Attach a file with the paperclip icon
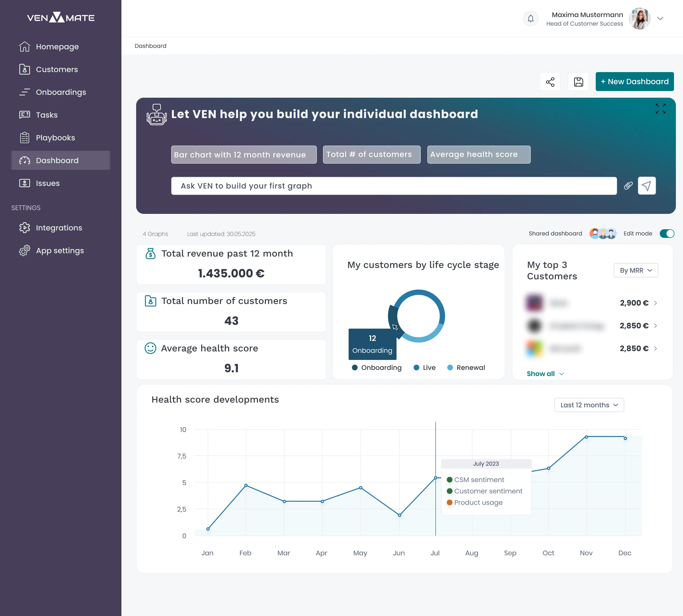The height and width of the screenshot is (616, 683). [628, 186]
